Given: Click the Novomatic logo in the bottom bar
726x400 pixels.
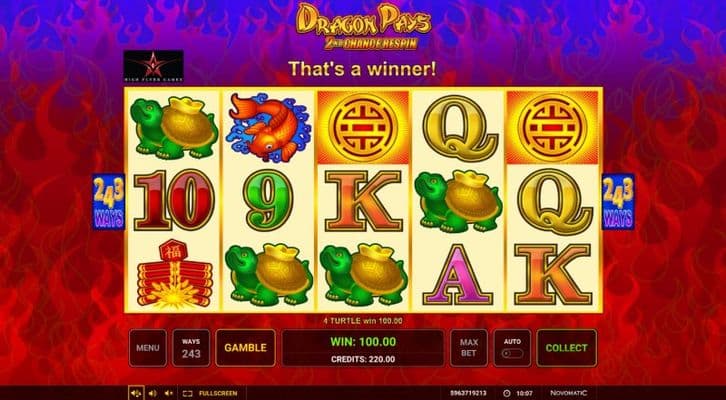Looking at the screenshot, I should click(569, 393).
